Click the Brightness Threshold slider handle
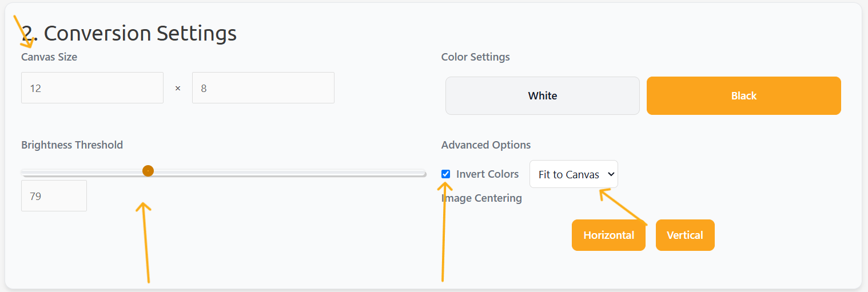 (148, 171)
